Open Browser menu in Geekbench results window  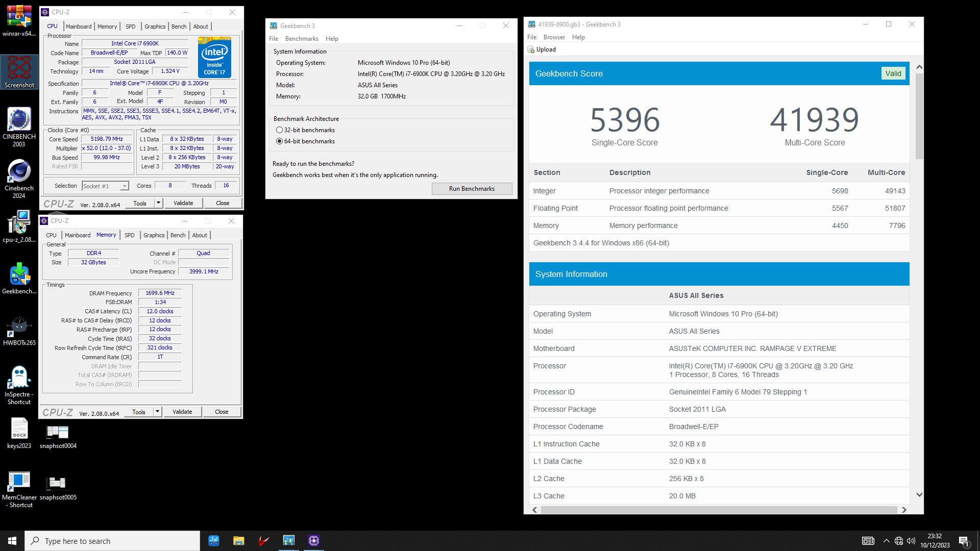pos(554,37)
